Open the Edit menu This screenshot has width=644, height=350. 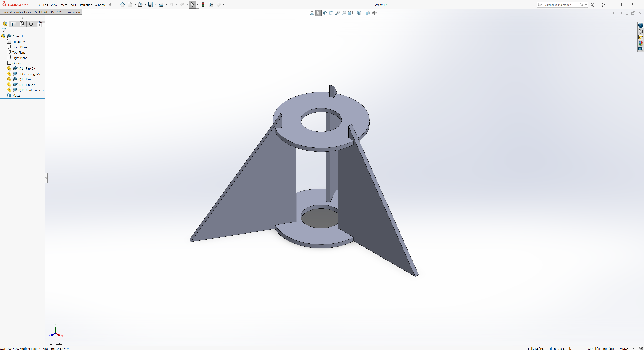pos(45,5)
